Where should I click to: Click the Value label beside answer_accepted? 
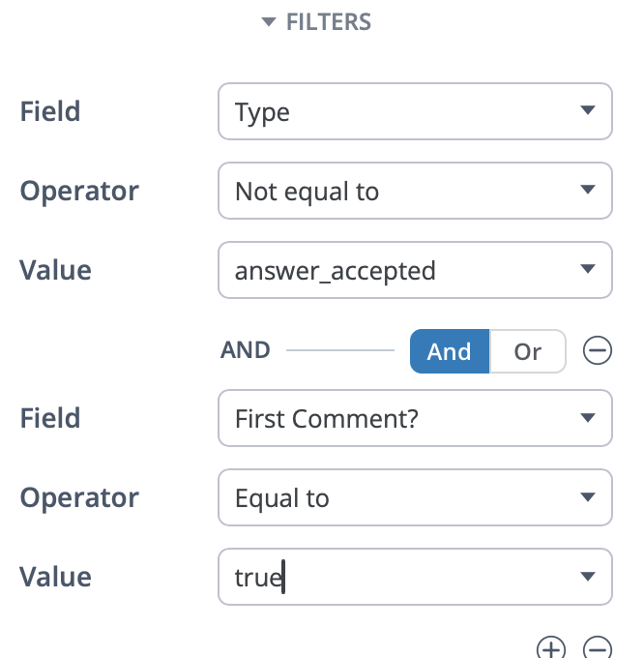click(55, 270)
